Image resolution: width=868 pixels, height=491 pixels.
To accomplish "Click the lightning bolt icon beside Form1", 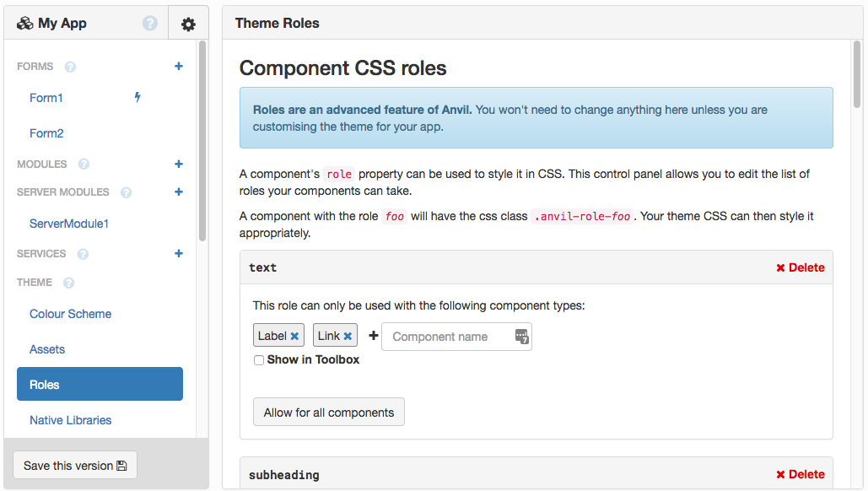I will [x=137, y=97].
